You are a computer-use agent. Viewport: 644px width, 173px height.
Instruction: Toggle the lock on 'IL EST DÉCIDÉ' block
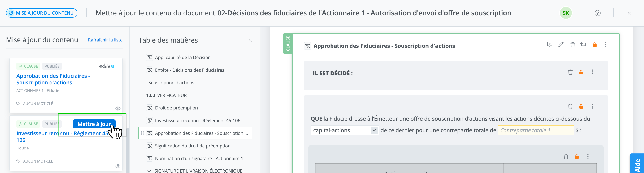(x=581, y=72)
